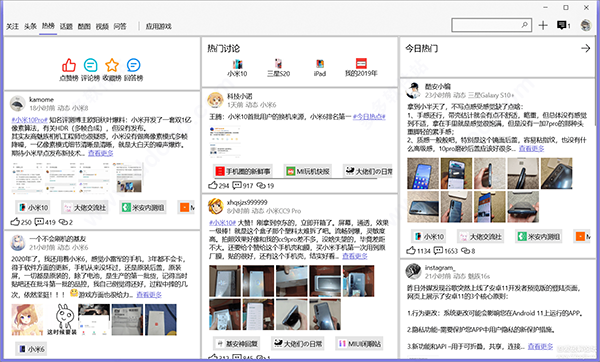Click 查看更多 in kamome's post
The width and height of the screenshot is (600, 362).
pos(101,153)
